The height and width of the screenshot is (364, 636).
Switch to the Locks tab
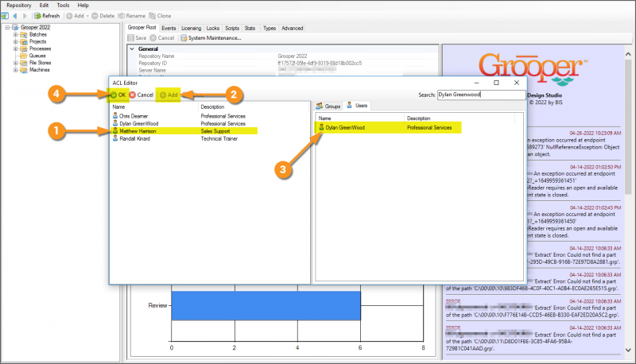pos(212,28)
